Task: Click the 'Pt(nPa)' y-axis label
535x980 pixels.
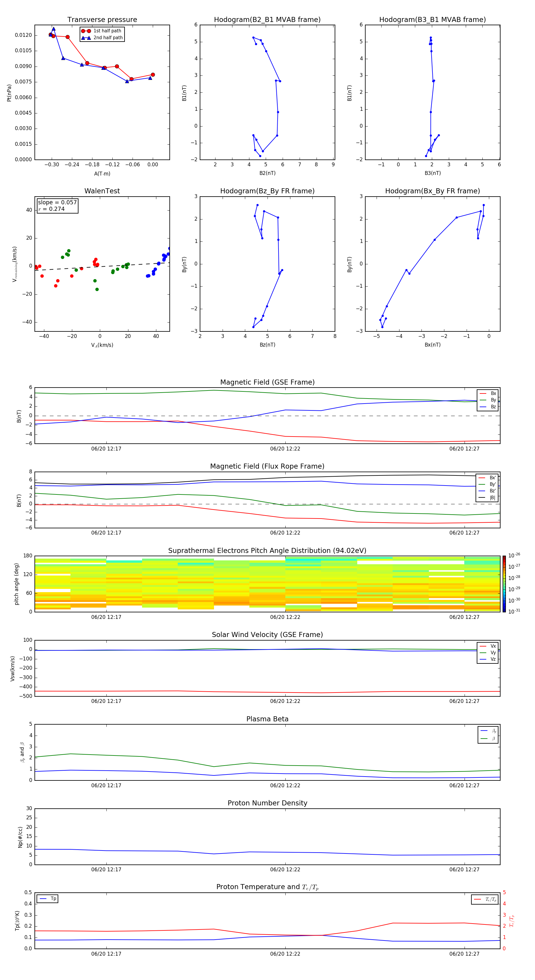Action: click(x=9, y=92)
